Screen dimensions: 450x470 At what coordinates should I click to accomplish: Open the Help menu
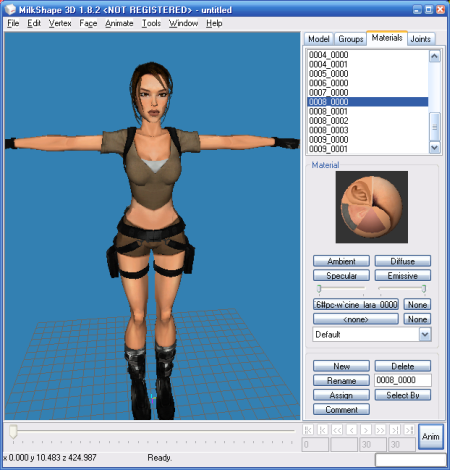point(214,23)
